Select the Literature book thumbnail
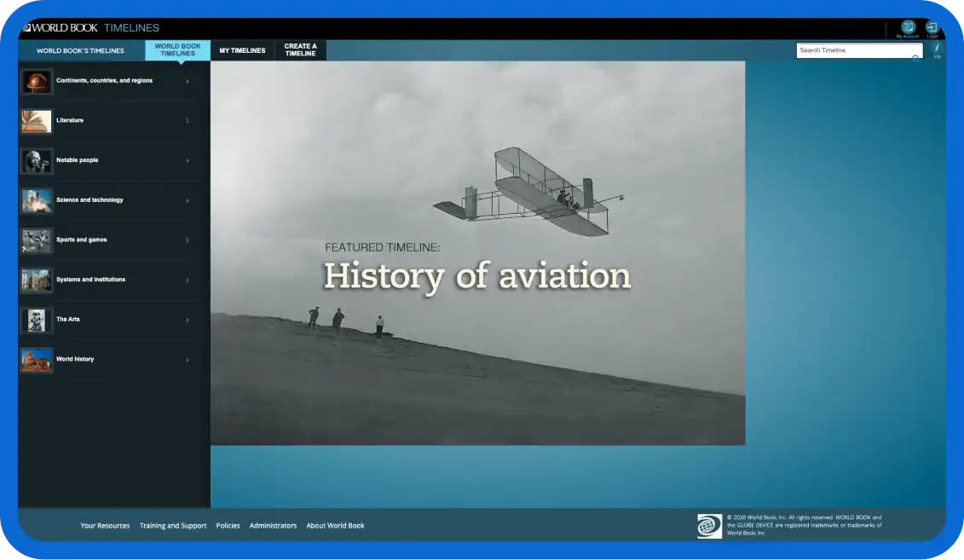Viewport: 964px width, 560px height. coord(37,121)
